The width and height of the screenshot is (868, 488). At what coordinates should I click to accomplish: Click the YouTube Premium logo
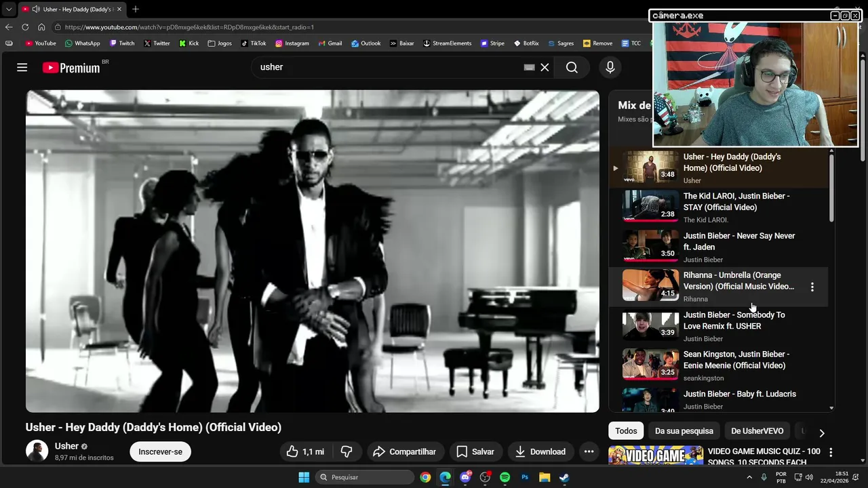click(71, 67)
